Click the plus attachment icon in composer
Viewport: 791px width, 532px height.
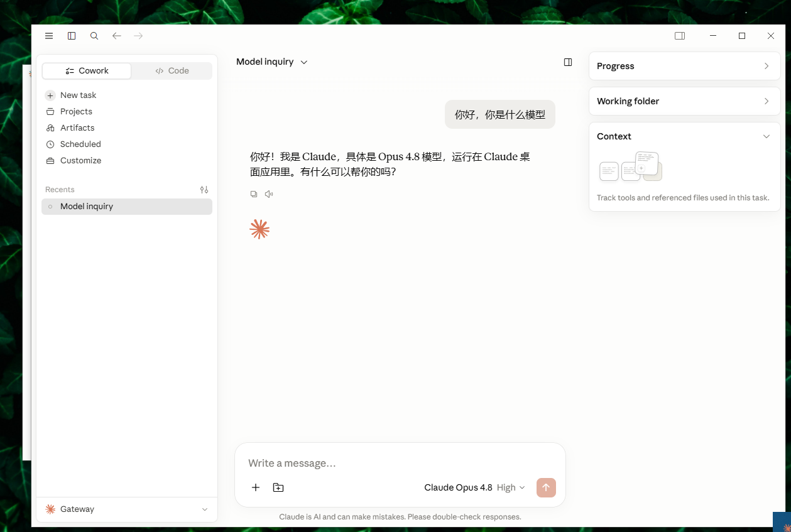256,487
